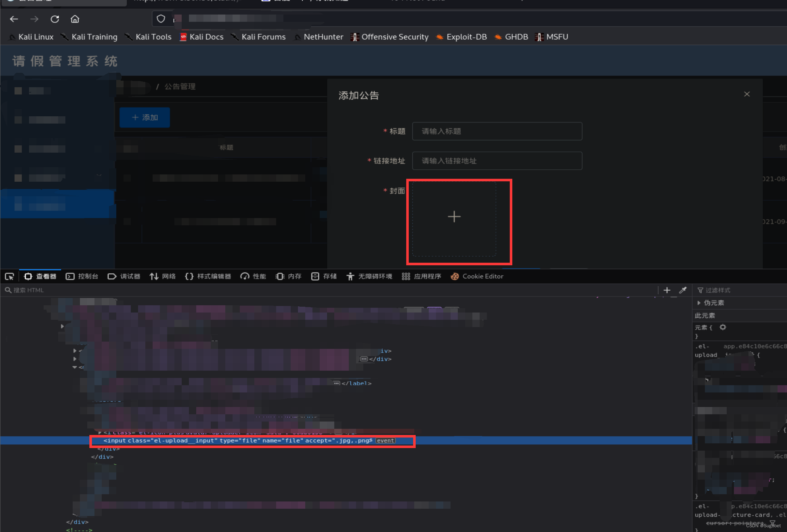This screenshot has height=532, width=787.
Task: Close the 添加公告 dialog
Action: click(747, 94)
